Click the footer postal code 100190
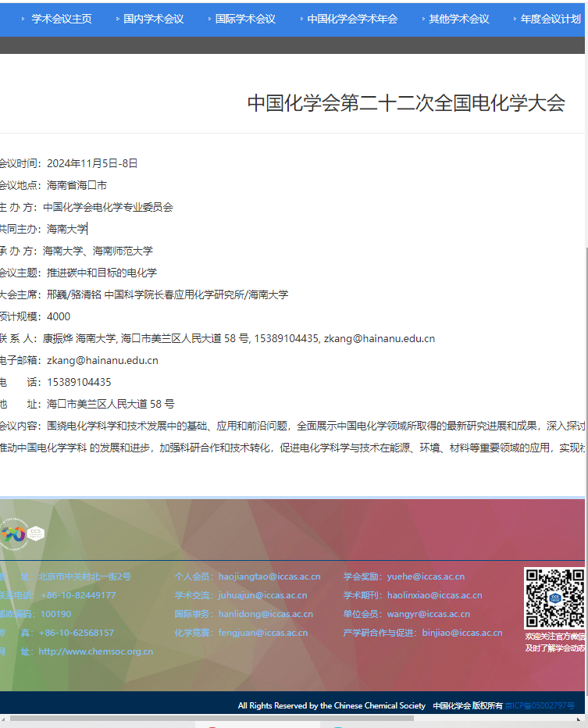The image size is (588, 728). point(55,614)
